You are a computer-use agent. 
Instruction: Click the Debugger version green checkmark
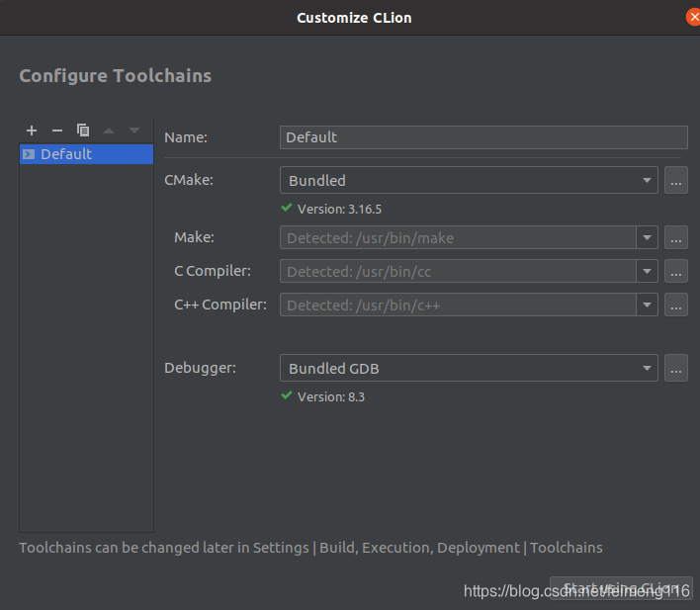pyautogui.click(x=287, y=395)
